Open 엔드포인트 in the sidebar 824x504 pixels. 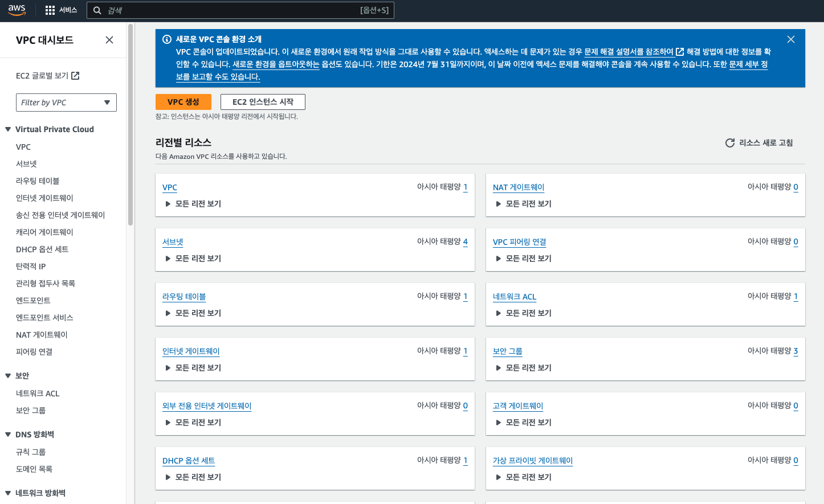coord(33,301)
